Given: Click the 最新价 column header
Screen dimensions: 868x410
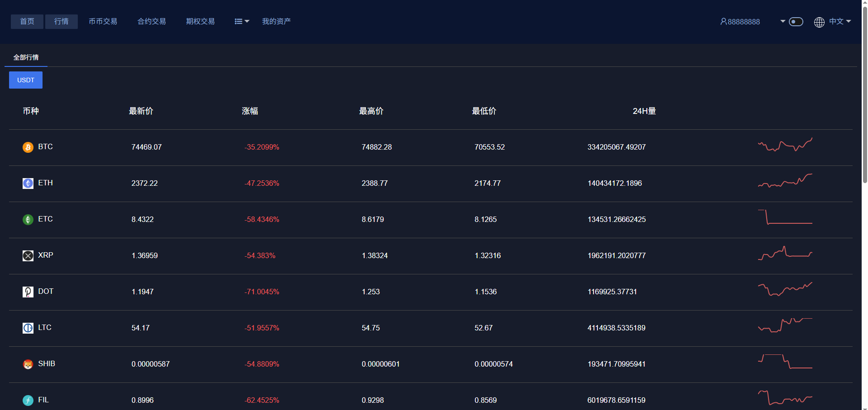Looking at the screenshot, I should click(141, 111).
